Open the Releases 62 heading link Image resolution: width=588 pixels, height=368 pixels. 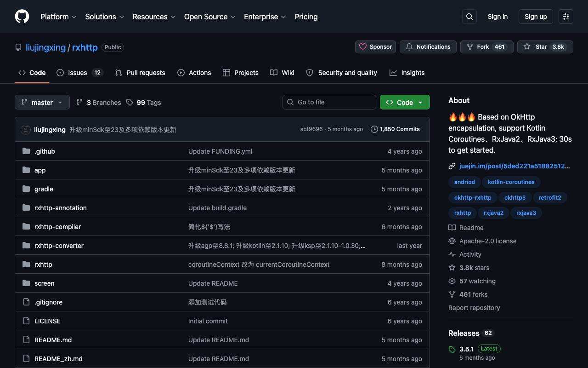point(470,333)
